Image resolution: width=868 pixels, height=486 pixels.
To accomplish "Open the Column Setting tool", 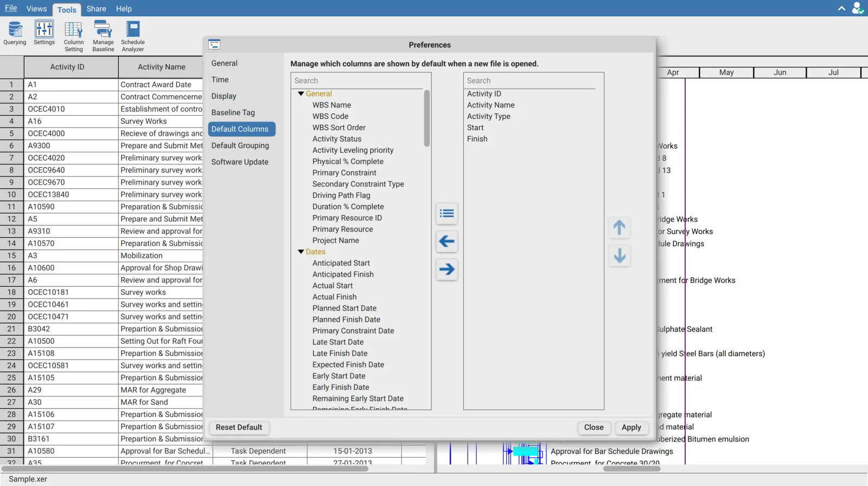I will pyautogui.click(x=74, y=36).
